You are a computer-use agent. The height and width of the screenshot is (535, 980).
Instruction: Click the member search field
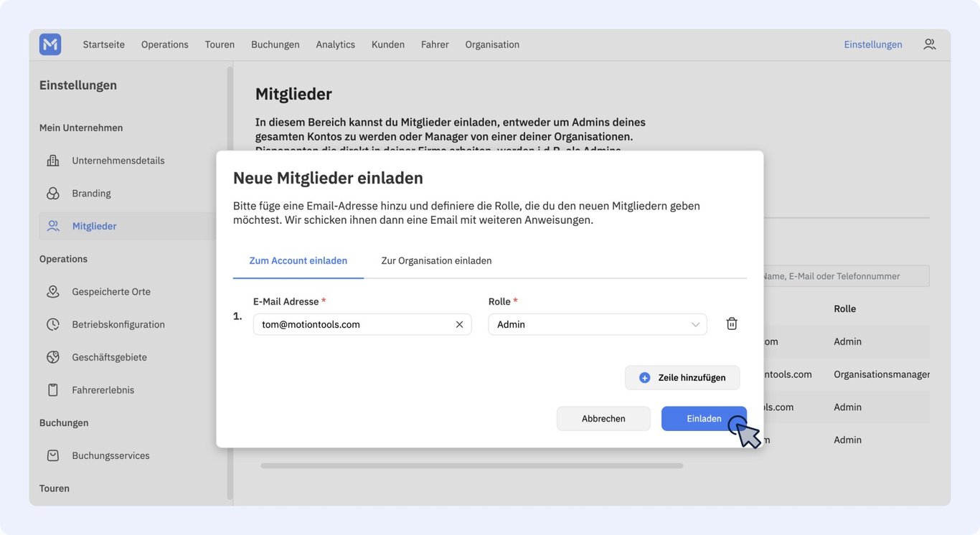click(845, 276)
